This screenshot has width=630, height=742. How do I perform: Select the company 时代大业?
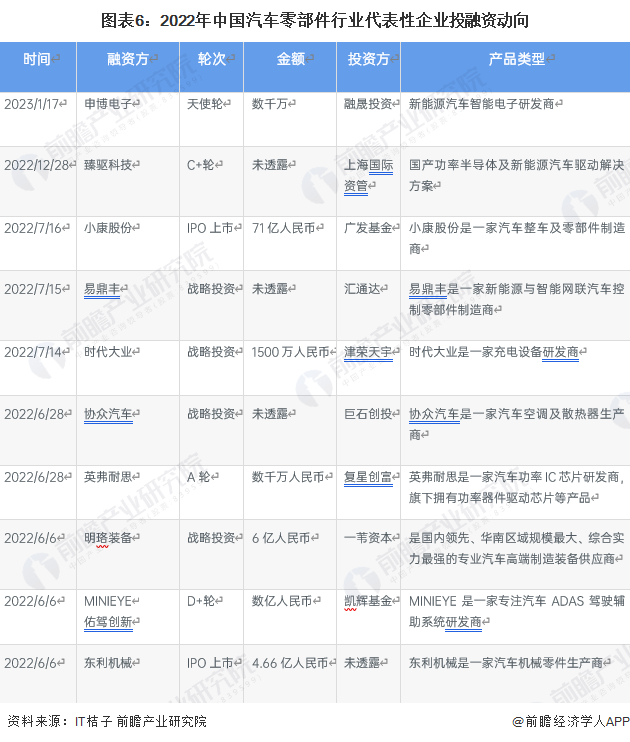click(108, 353)
